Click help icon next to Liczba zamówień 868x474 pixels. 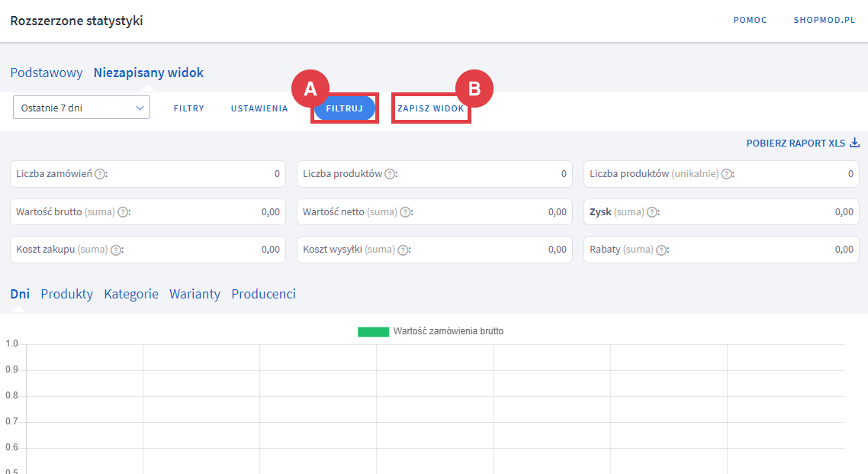point(100,174)
